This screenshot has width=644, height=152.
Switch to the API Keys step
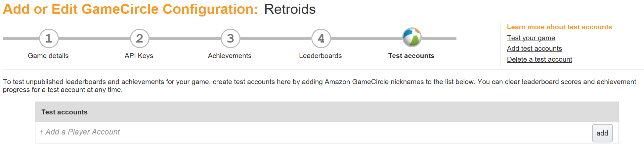click(x=139, y=56)
